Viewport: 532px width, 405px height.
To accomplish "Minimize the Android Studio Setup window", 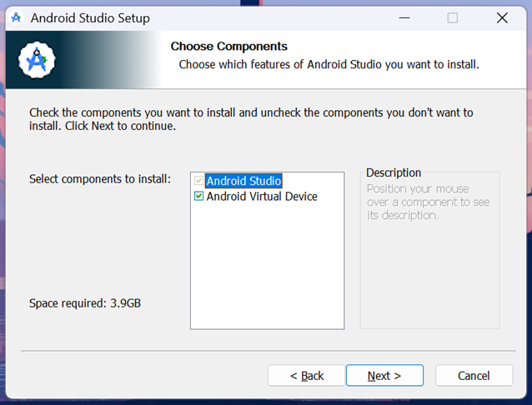I will [x=404, y=17].
